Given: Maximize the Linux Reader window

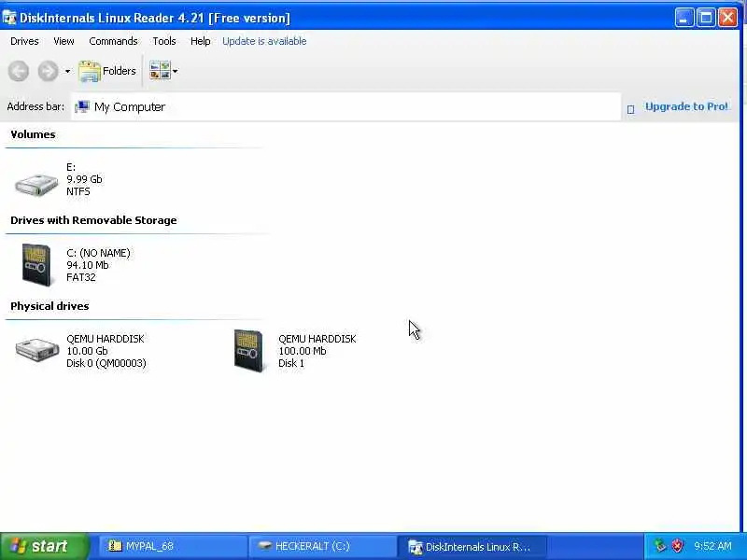Looking at the screenshot, I should pos(706,18).
